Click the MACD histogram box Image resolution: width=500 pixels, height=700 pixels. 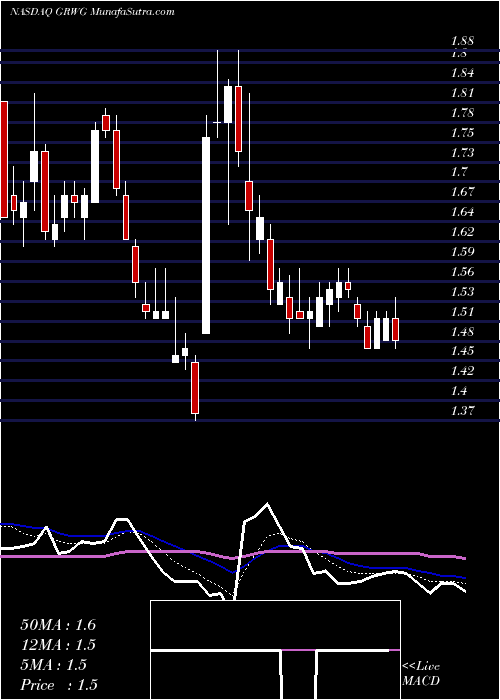[x=275, y=650]
